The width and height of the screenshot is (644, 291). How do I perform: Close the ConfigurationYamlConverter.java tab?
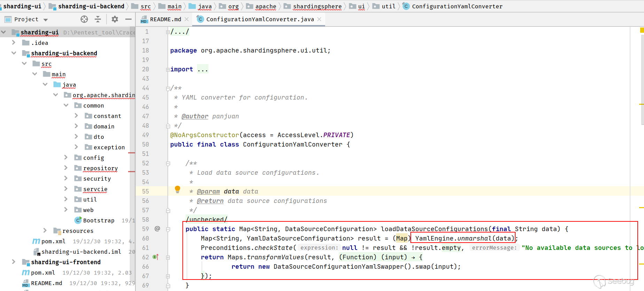319,19
